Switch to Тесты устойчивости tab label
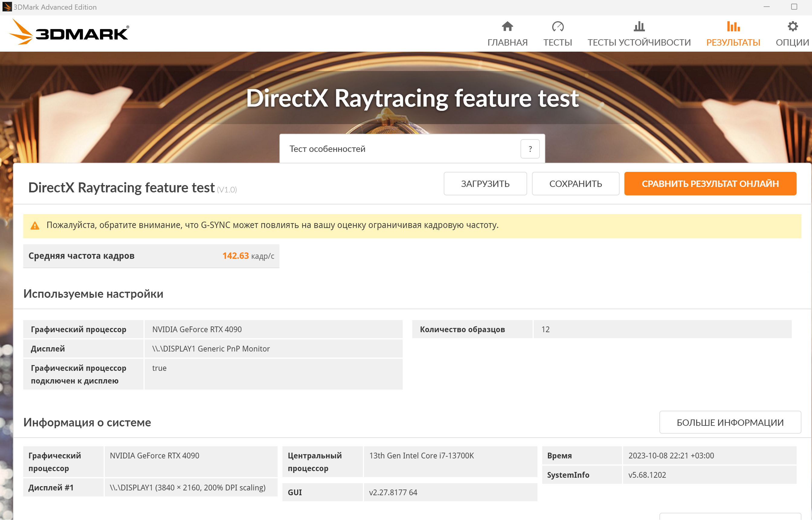812x520 pixels. point(639,43)
